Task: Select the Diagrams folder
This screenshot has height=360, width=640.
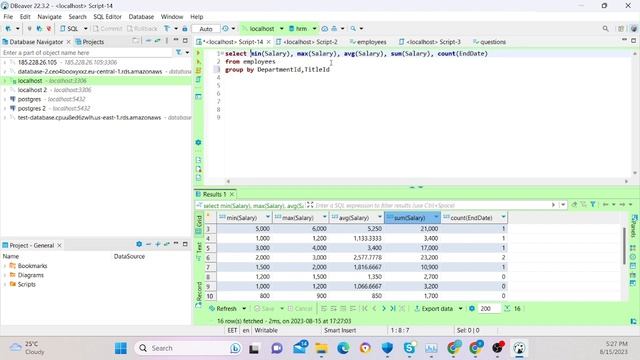Action: 31,275
